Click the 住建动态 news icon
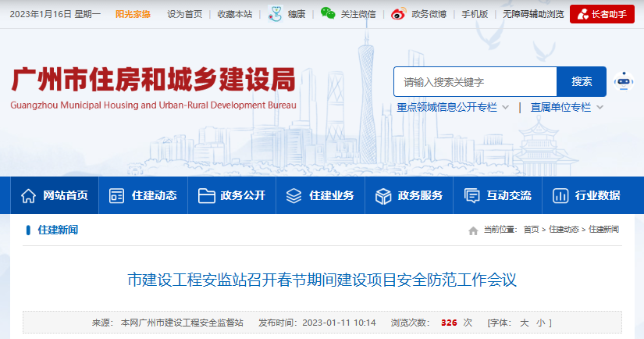The image size is (644, 339). (x=117, y=195)
